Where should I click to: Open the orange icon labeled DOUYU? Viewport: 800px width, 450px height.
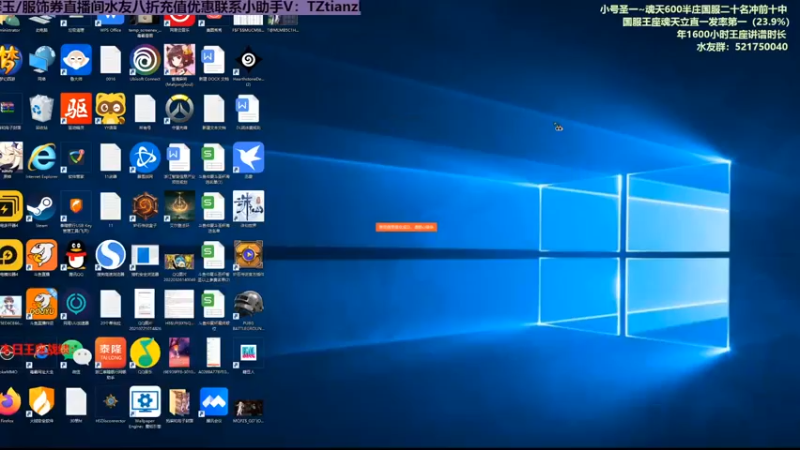click(42, 304)
